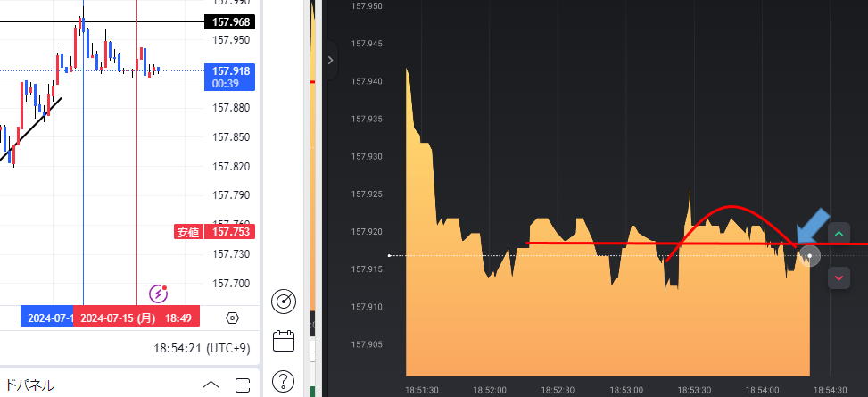
Task: Click the 157.968 horizontal line price label
Action: (x=229, y=21)
